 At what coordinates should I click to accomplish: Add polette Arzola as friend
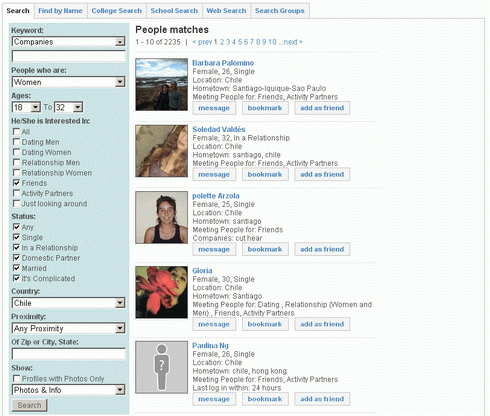[322, 249]
